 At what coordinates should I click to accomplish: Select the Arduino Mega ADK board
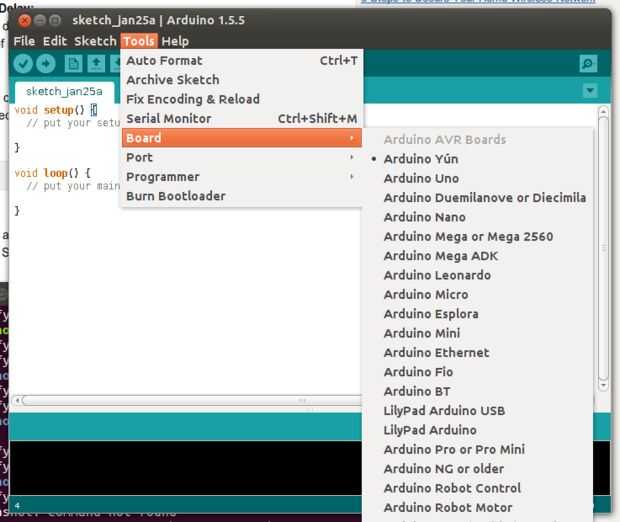[478, 256]
